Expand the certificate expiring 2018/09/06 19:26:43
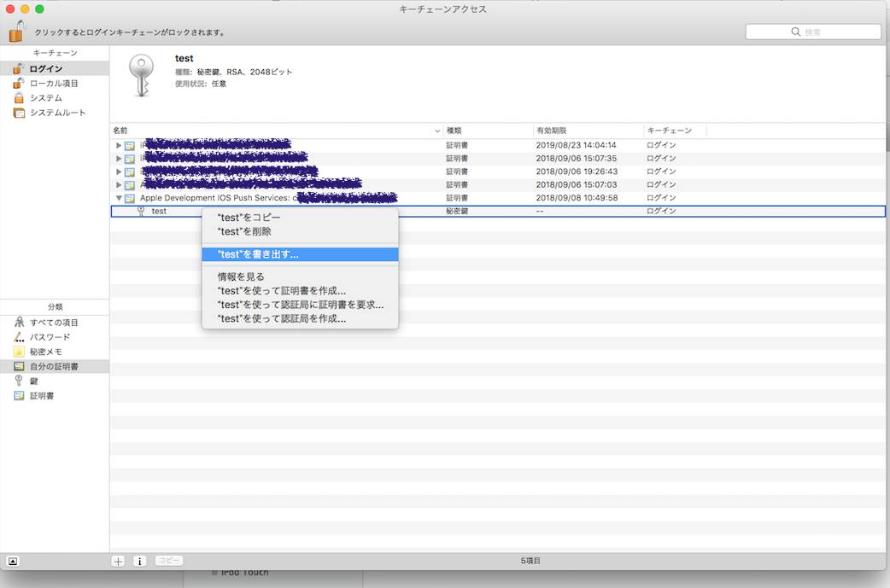The height and width of the screenshot is (588, 890). coord(120,172)
